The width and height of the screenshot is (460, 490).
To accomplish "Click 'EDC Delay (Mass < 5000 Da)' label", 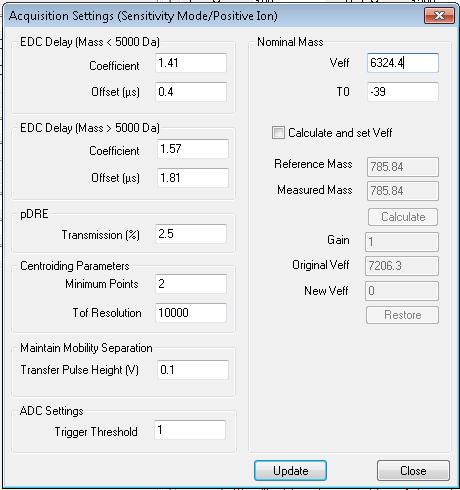I will tap(90, 42).
